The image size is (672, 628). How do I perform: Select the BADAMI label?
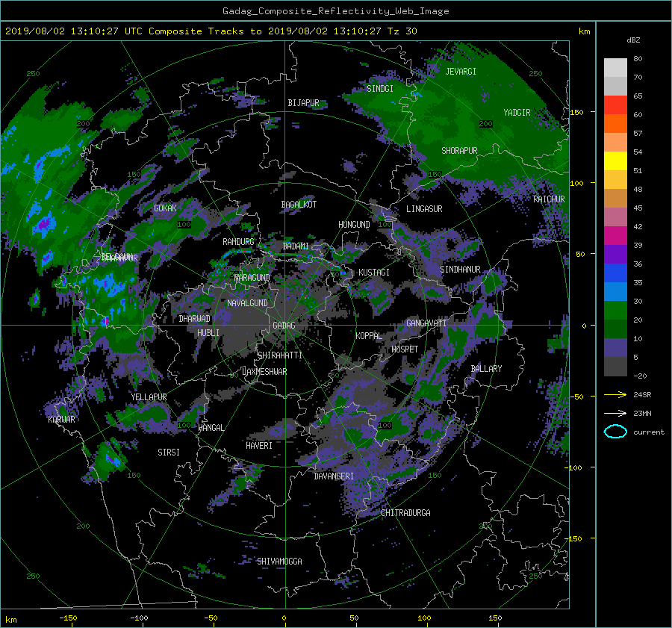pyautogui.click(x=296, y=246)
